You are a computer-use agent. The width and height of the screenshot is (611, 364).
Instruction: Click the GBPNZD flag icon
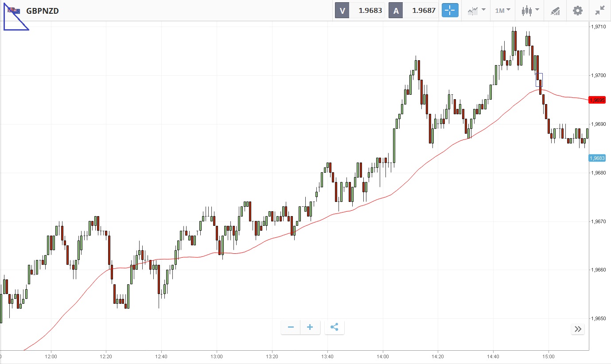13,11
